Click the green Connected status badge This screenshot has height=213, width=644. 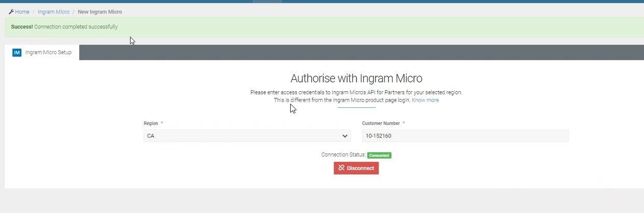coord(379,155)
